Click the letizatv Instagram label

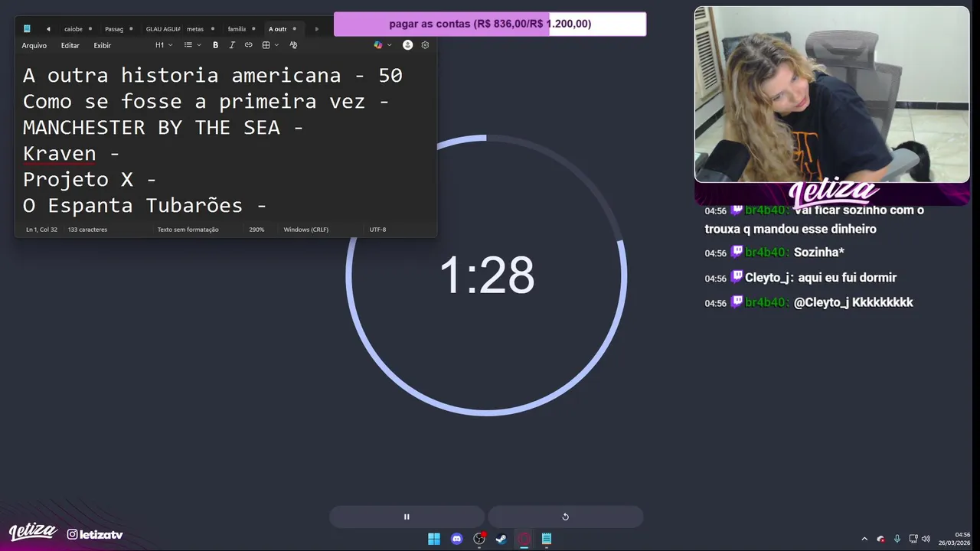95,534
